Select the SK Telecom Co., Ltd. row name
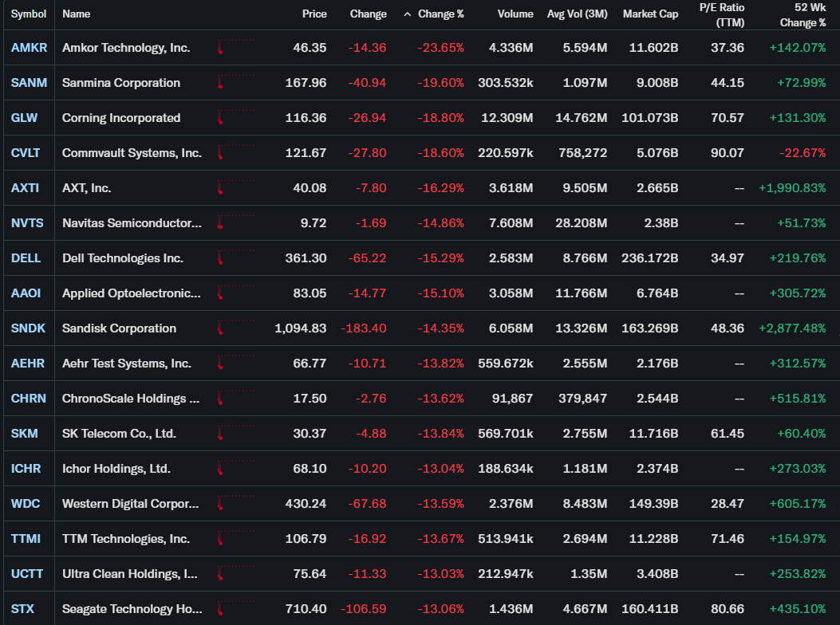Viewport: 840px width, 625px height. [119, 434]
